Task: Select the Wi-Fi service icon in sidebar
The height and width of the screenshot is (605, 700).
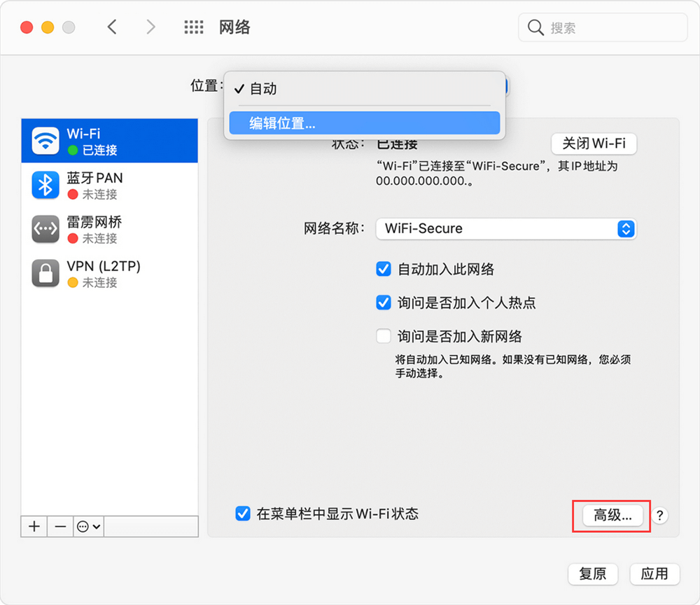Action: coord(45,140)
